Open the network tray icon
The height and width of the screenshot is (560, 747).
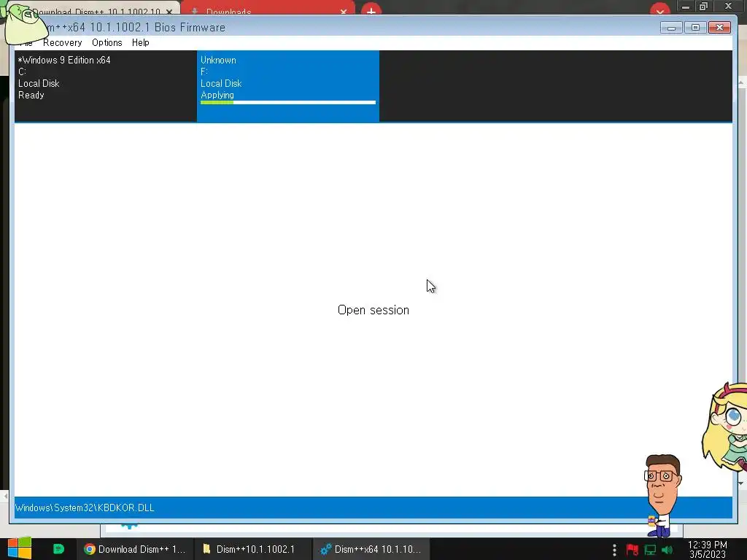650,550
